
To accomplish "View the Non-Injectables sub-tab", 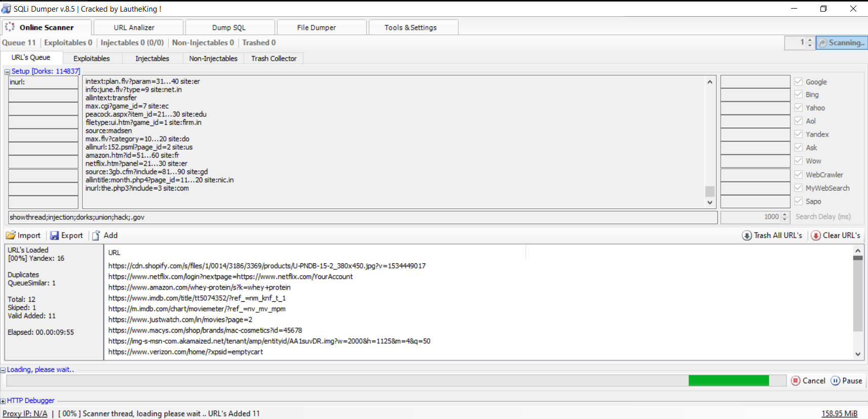I will point(213,59).
